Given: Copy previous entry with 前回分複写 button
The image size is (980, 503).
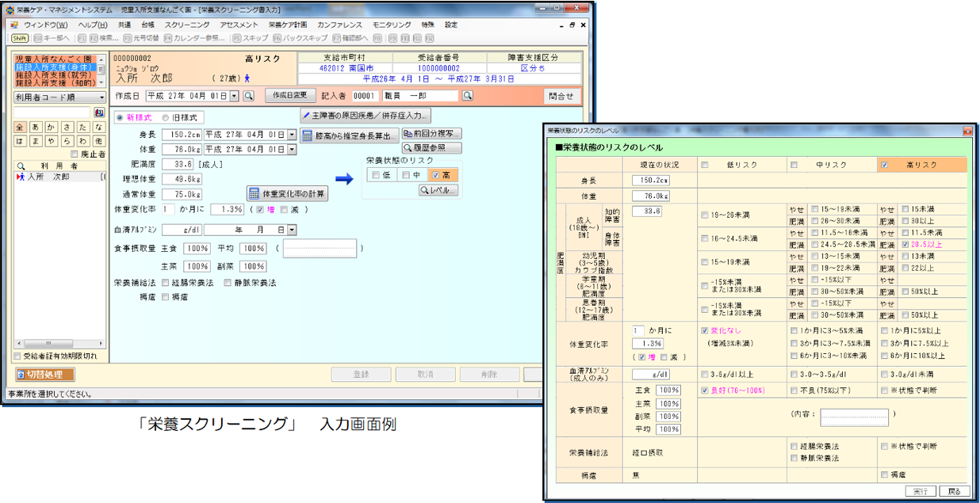Looking at the screenshot, I should [x=432, y=134].
